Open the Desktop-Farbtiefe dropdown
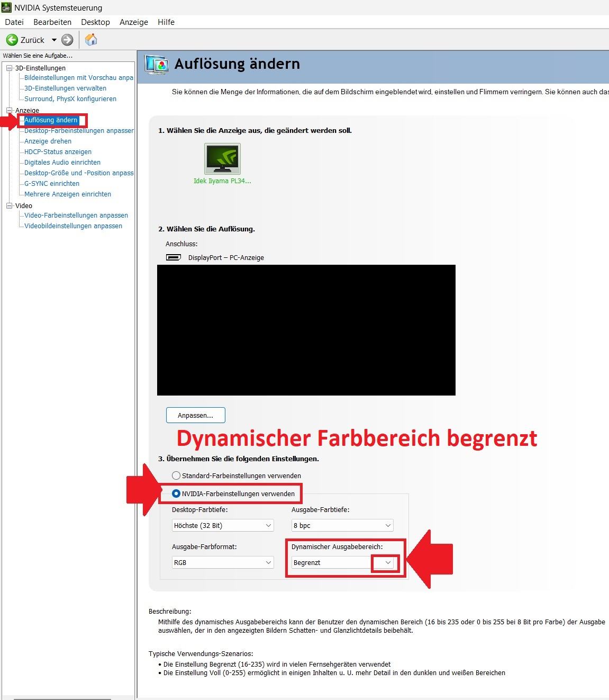 223,525
